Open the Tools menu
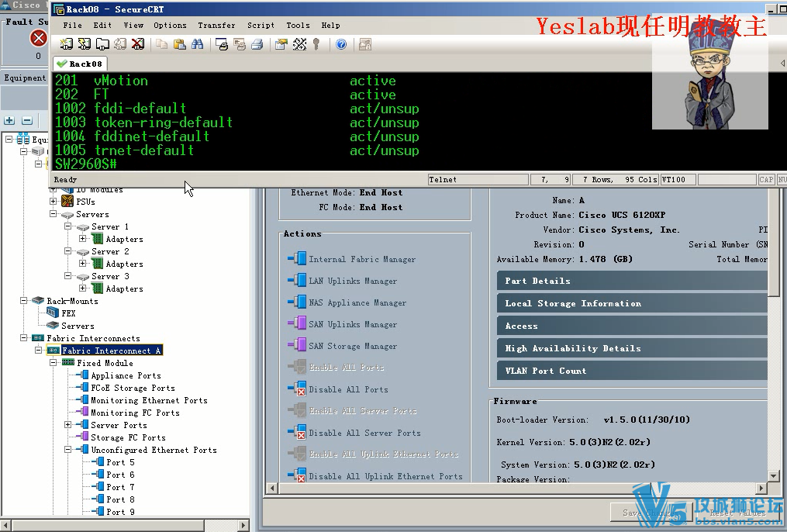The image size is (787, 532). [298, 25]
